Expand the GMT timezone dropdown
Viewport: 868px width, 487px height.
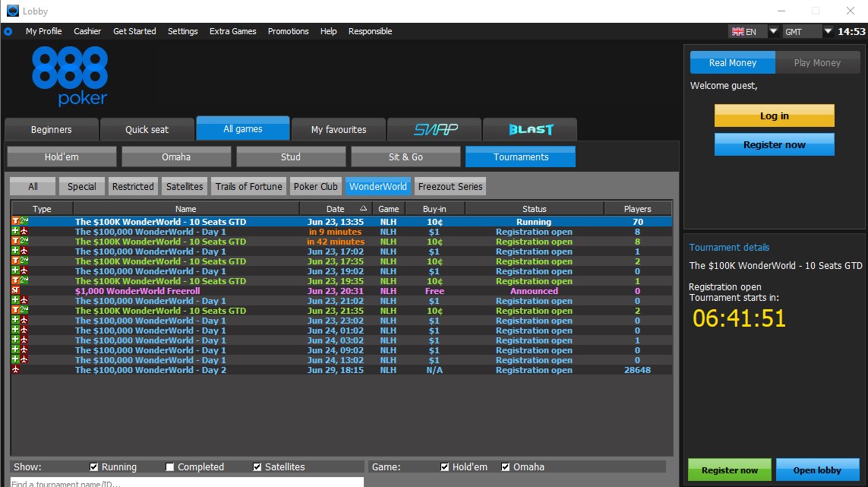click(x=828, y=31)
